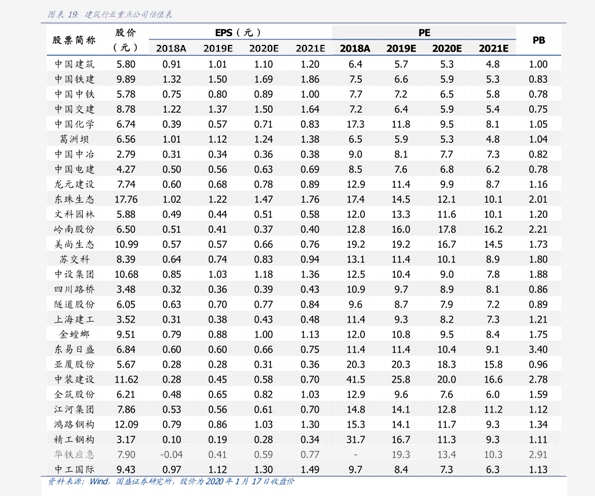The height and width of the screenshot is (496, 595).
Task: Click the 股价（元）column header
Action: click(126, 40)
